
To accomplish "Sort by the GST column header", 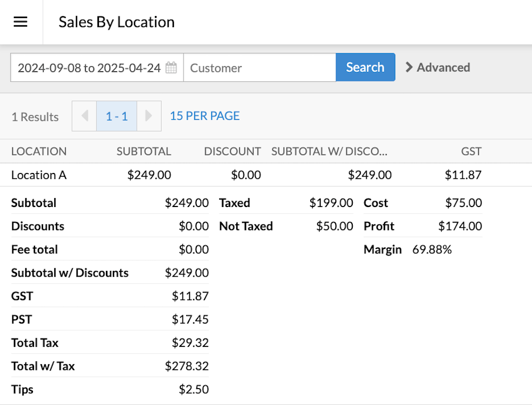I will (471, 151).
